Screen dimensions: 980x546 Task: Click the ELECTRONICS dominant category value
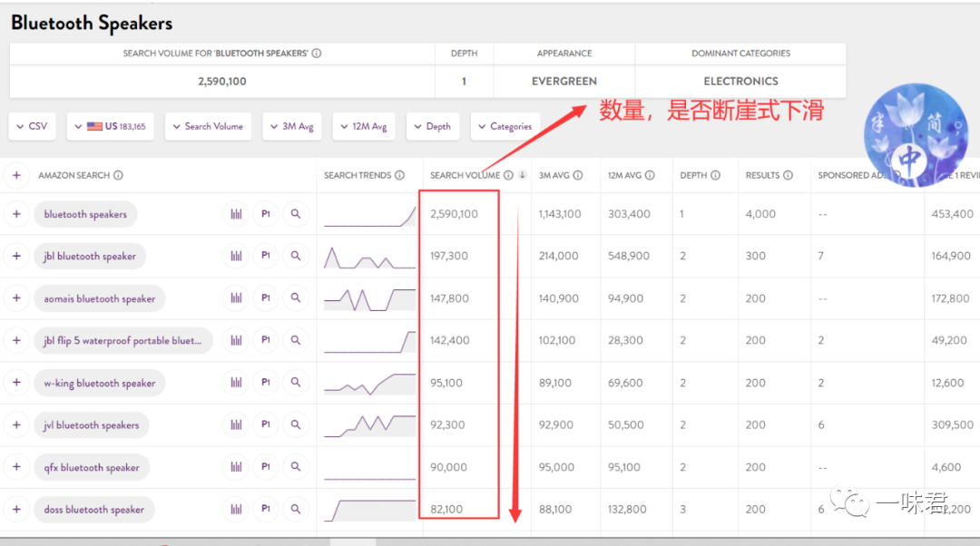click(740, 82)
